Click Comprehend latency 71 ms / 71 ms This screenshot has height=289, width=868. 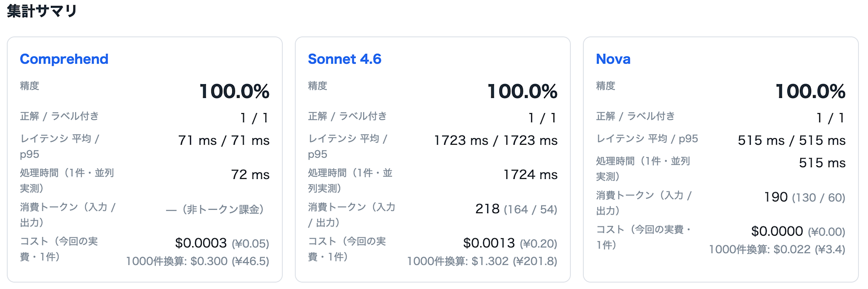pos(224,140)
